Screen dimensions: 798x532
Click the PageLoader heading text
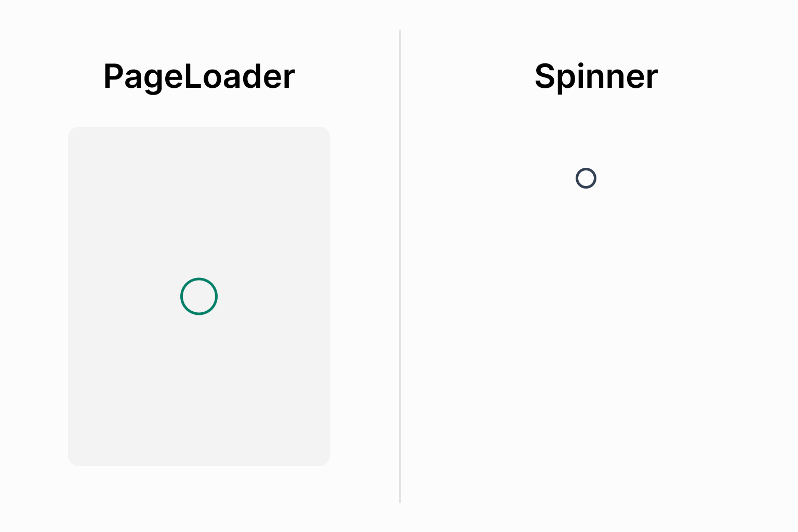coord(199,76)
